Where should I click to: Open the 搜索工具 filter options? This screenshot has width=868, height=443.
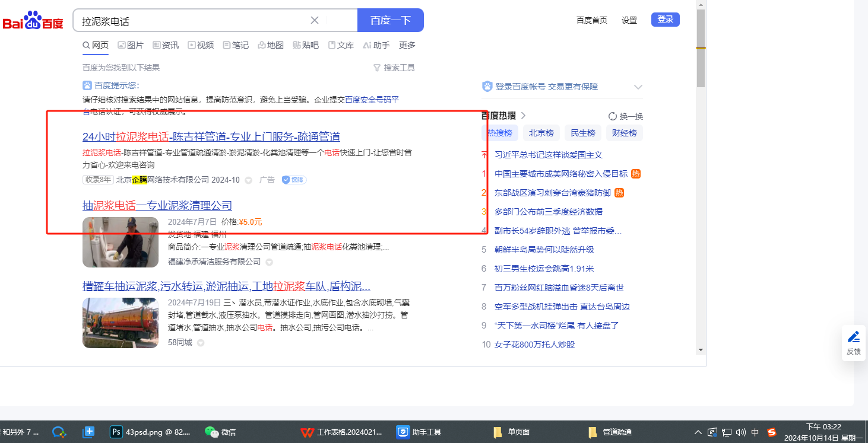point(394,68)
